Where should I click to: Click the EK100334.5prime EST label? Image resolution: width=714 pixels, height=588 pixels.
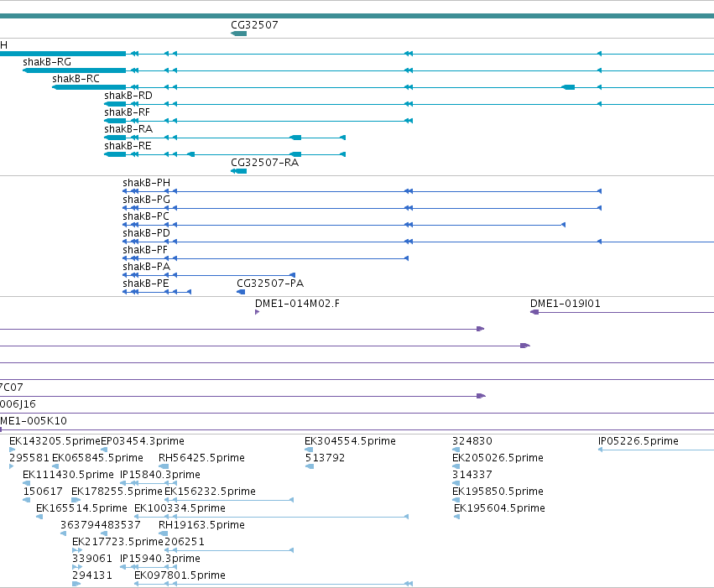tap(180, 509)
